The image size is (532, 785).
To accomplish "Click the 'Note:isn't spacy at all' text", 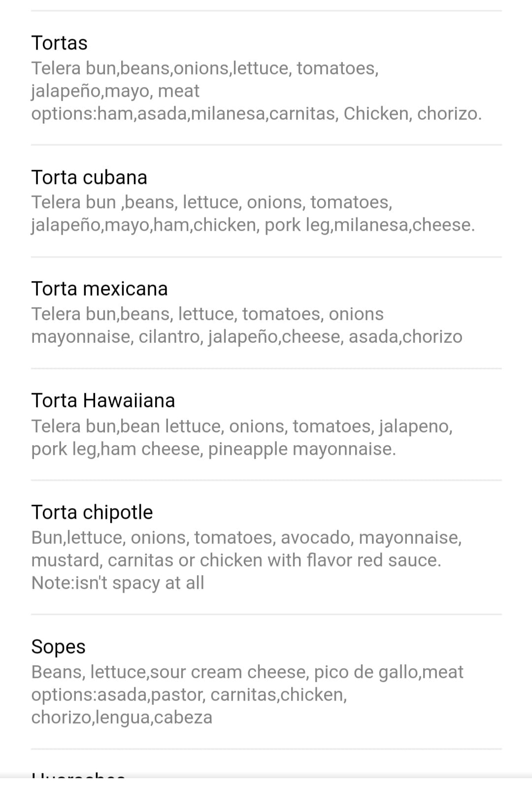I will pyautogui.click(x=118, y=583).
